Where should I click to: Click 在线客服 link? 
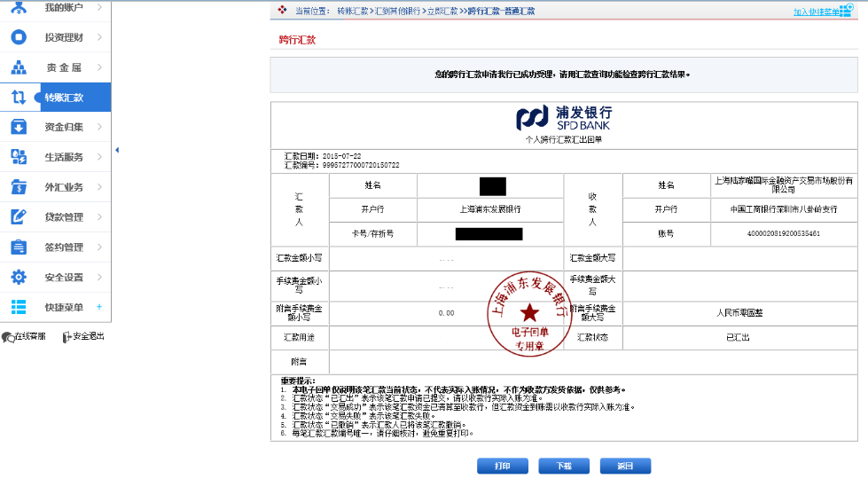pos(30,336)
